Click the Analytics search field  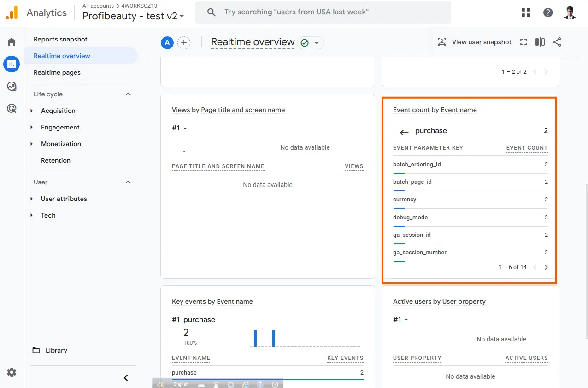pyautogui.click(x=323, y=12)
